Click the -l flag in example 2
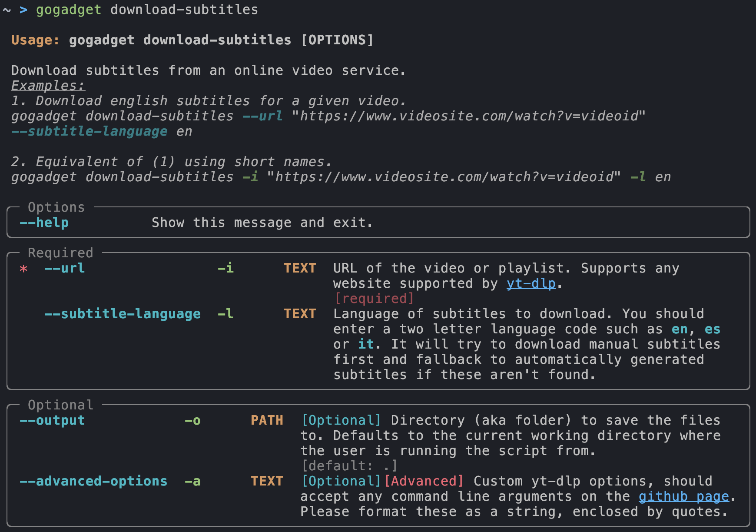 coord(638,177)
